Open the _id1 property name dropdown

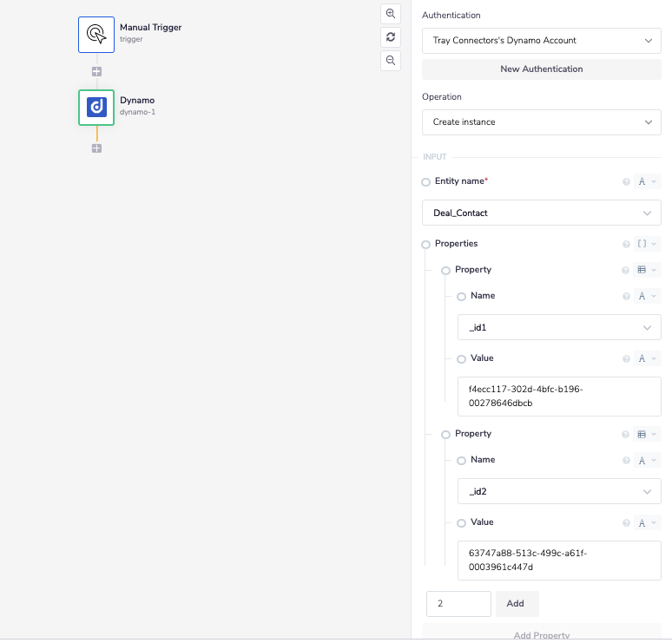[558, 327]
